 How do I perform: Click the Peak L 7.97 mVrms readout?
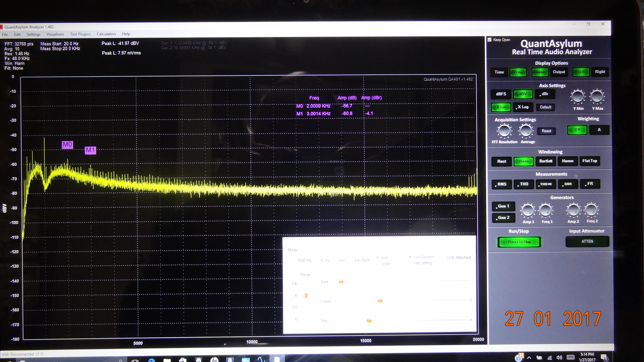coord(121,53)
